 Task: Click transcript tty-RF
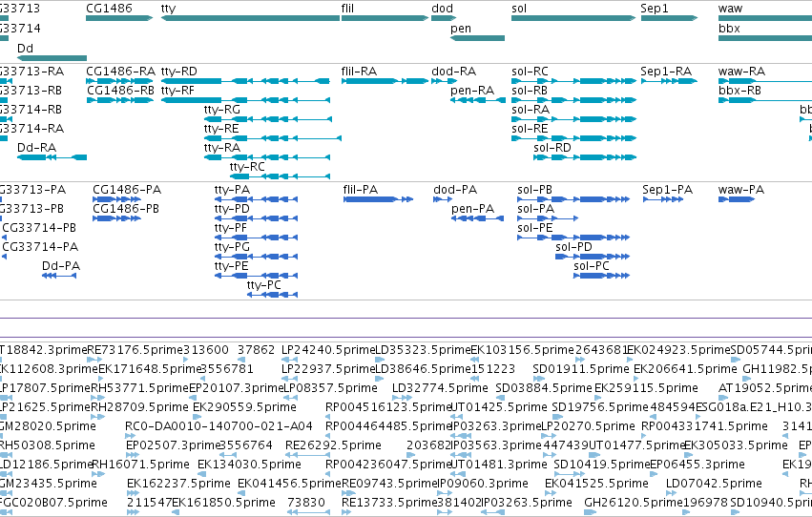pyautogui.click(x=245, y=100)
